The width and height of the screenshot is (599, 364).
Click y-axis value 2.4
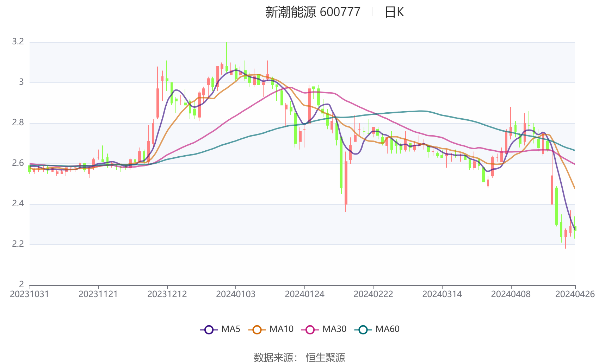click(18, 204)
